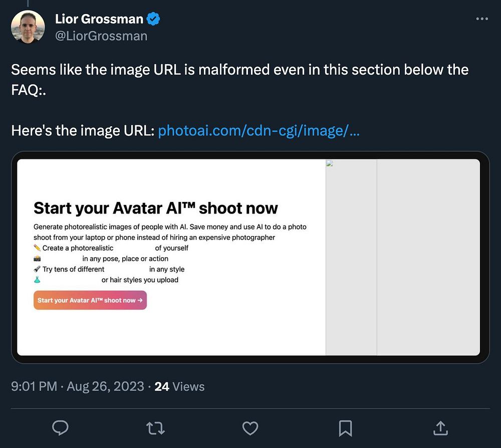The height and width of the screenshot is (448, 501).
Task: Like the tweet with the heart icon
Action: pos(250,427)
